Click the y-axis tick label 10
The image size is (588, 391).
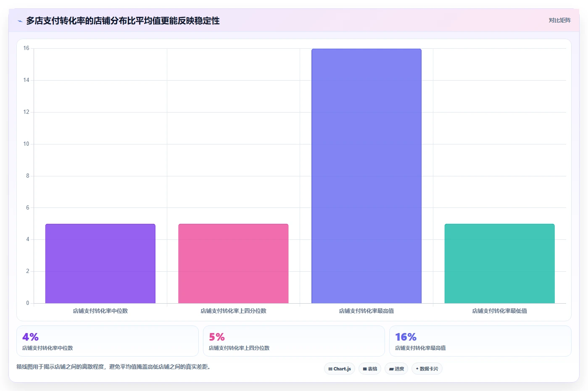26,144
